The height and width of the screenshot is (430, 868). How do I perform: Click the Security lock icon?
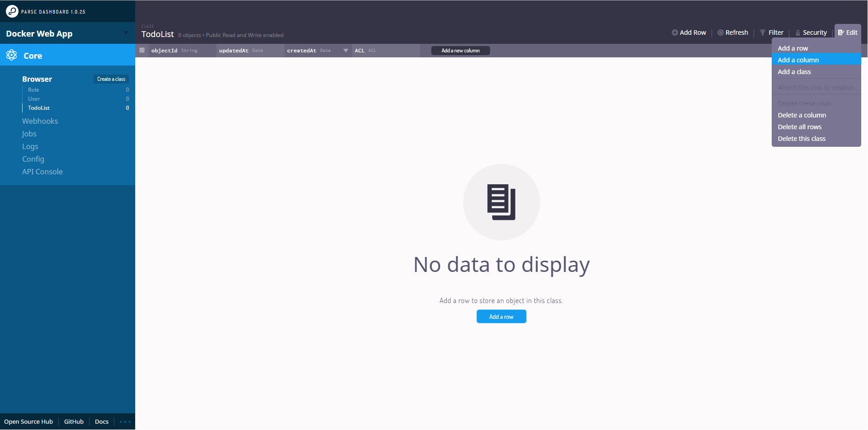coord(798,33)
